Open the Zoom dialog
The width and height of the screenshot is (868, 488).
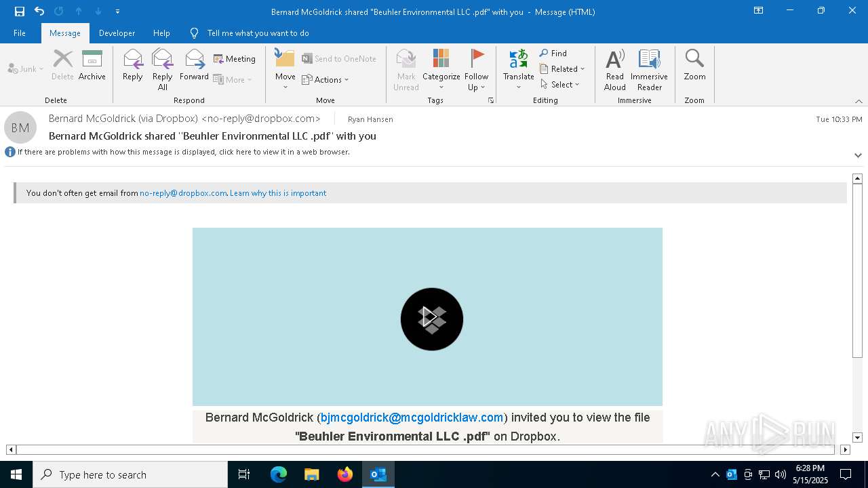click(x=694, y=65)
